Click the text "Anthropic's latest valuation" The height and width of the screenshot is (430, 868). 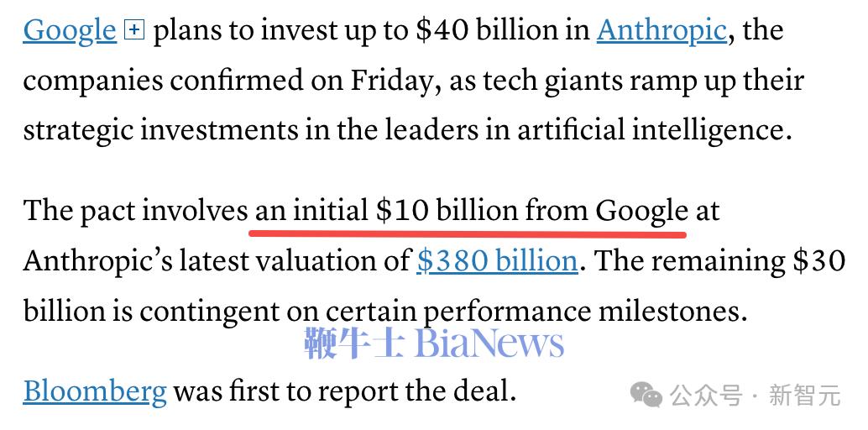coord(200,261)
